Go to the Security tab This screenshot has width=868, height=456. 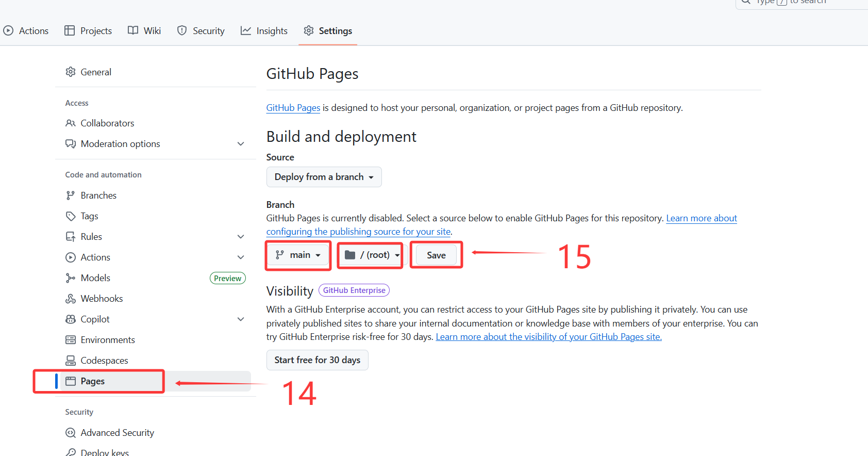coord(201,31)
